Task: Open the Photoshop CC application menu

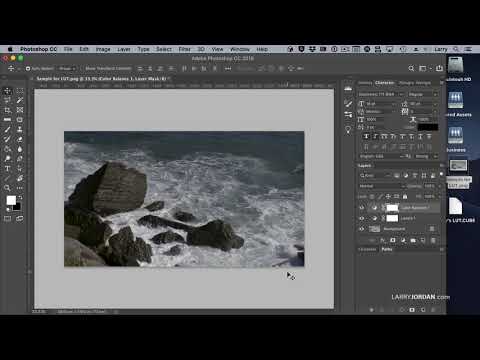Action: tap(38, 49)
